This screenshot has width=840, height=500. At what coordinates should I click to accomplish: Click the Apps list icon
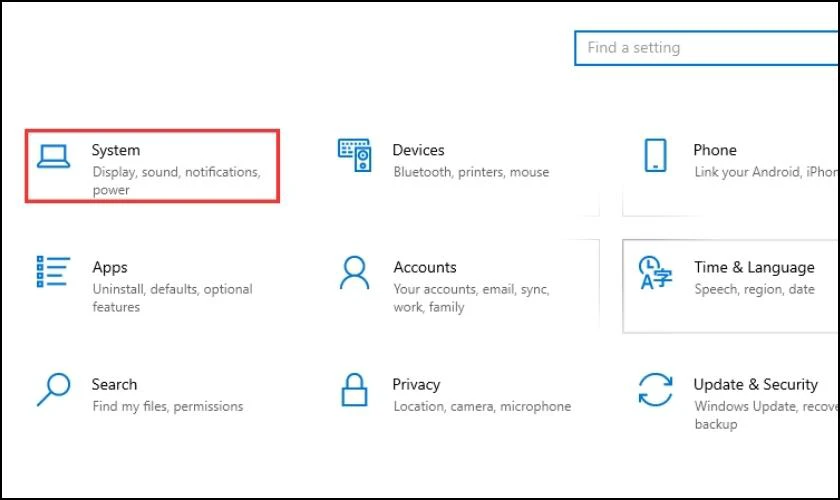(53, 272)
